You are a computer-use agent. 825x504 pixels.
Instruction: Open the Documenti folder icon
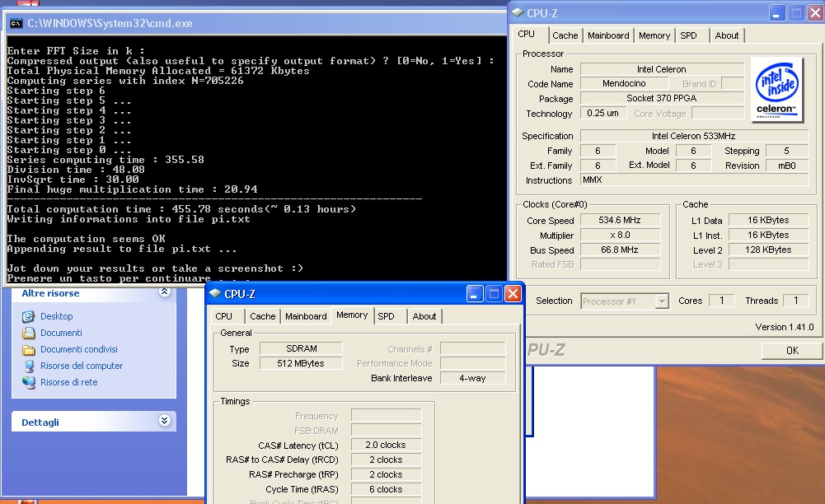click(x=28, y=334)
